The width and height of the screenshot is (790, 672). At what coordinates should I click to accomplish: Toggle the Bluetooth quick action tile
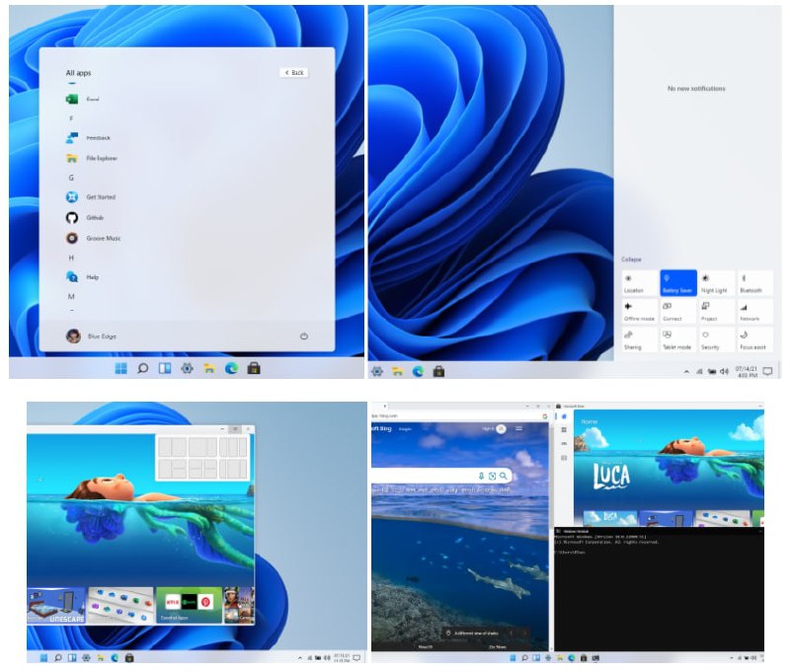click(754, 283)
